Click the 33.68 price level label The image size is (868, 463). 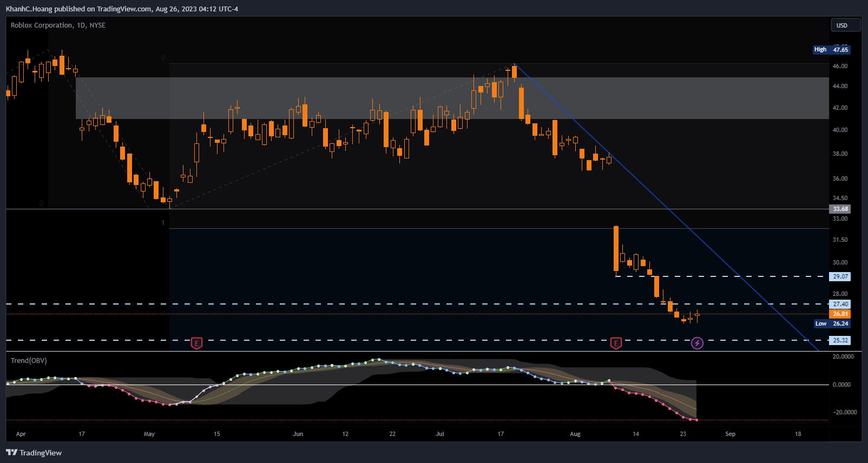click(840, 209)
